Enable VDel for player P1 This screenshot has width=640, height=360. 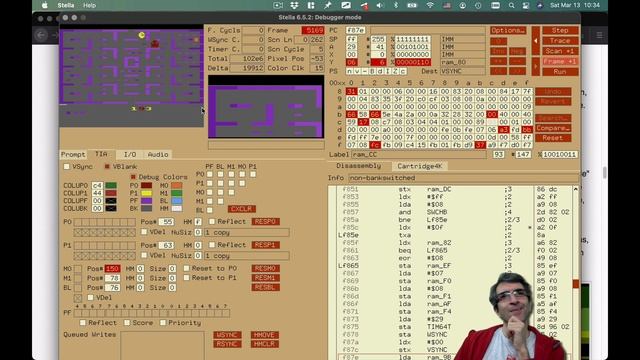click(x=144, y=255)
